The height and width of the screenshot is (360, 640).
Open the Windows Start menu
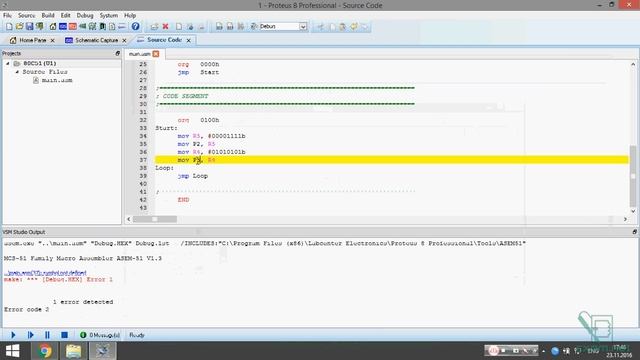(x=12, y=351)
